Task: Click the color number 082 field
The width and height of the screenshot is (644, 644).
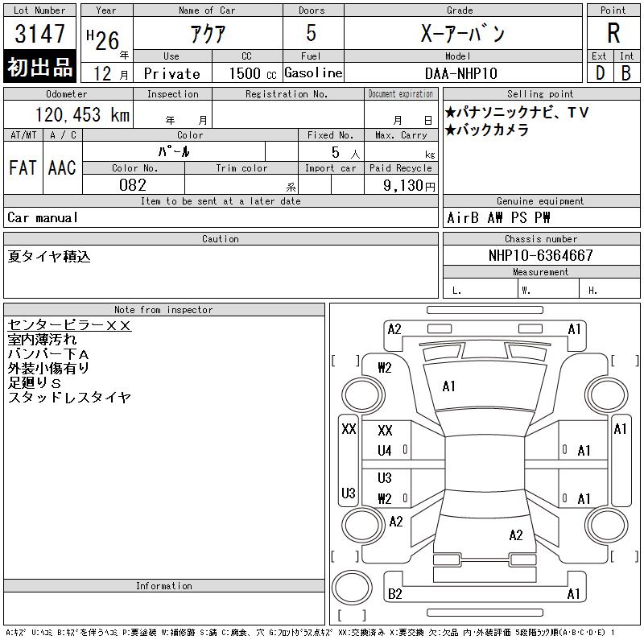Action: (x=133, y=185)
